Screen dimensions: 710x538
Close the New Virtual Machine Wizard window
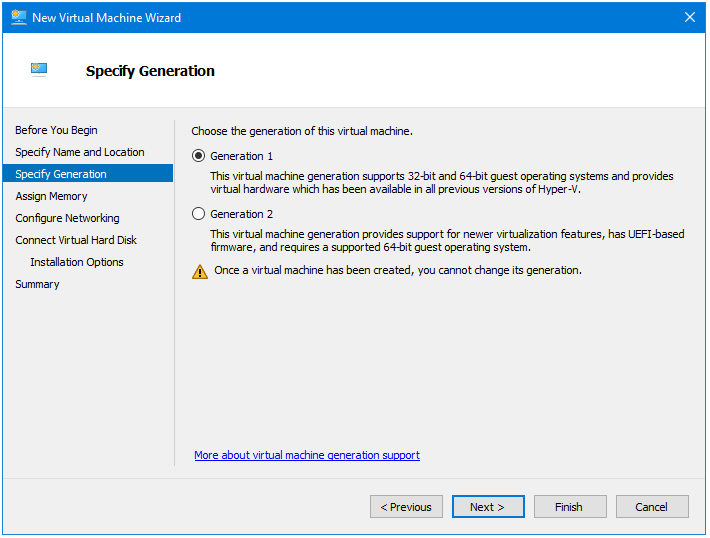point(689,18)
